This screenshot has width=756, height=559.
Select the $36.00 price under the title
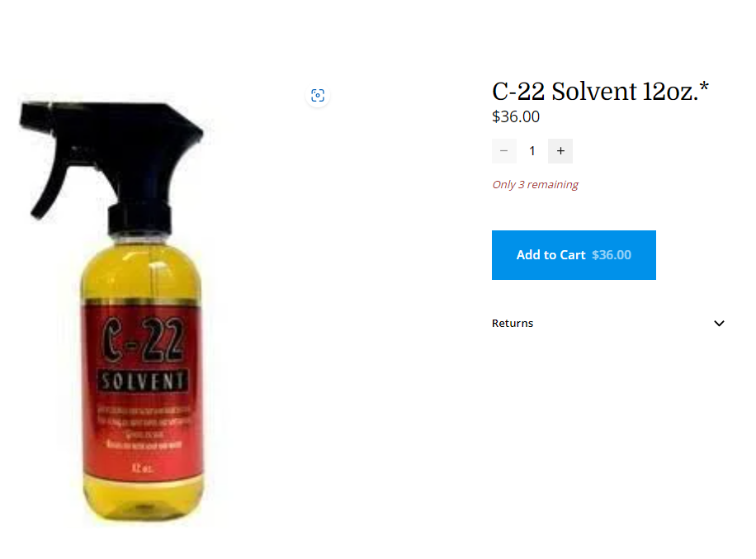tap(516, 116)
